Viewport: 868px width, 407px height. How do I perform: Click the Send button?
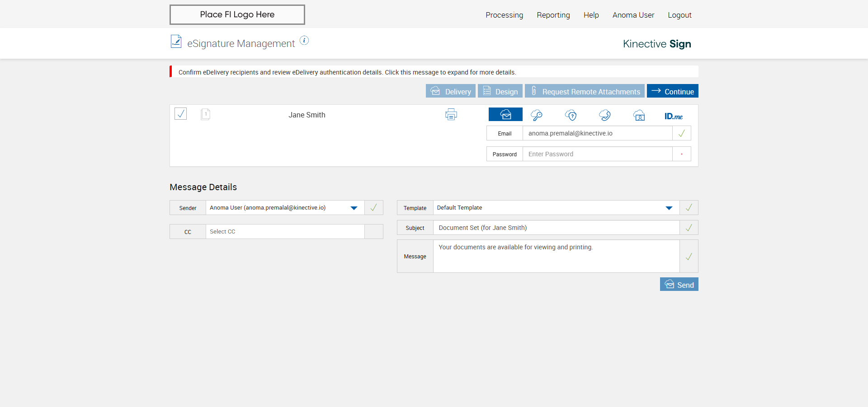tap(679, 285)
